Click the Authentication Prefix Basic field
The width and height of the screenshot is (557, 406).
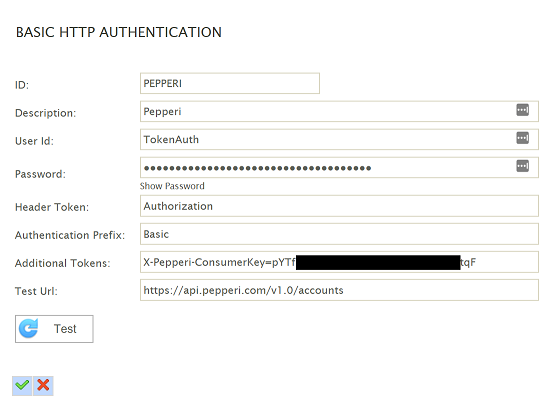click(339, 234)
